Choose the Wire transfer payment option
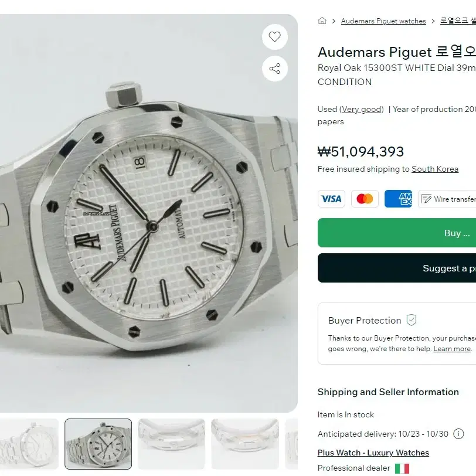The image size is (476, 476). click(447, 199)
